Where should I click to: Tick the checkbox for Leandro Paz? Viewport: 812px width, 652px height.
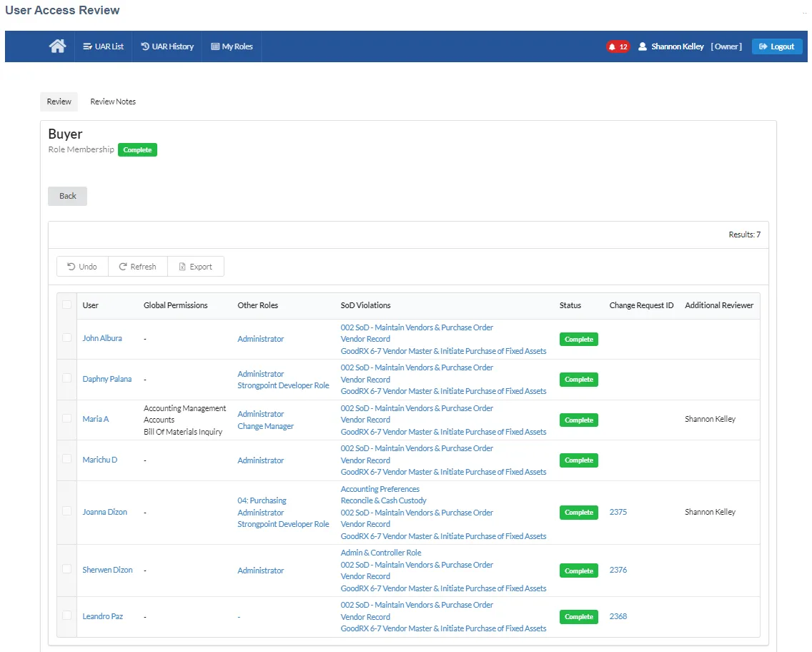[x=66, y=616]
